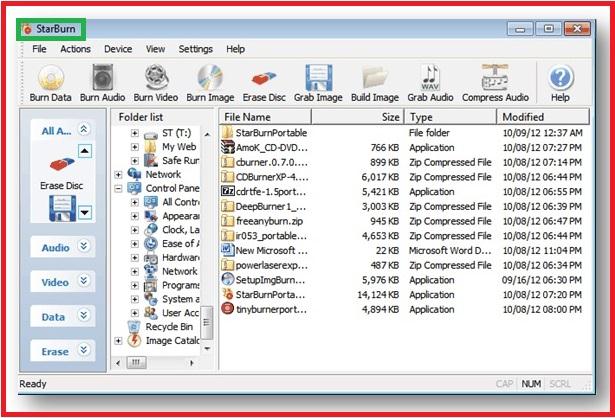615x418 pixels.
Task: Start the Build Image tool
Action: click(x=374, y=78)
